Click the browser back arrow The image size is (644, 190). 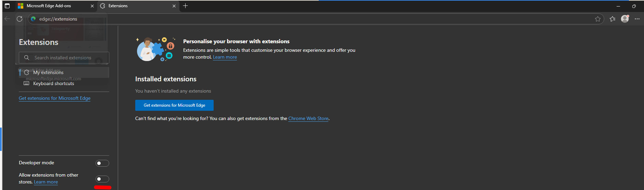click(x=7, y=19)
